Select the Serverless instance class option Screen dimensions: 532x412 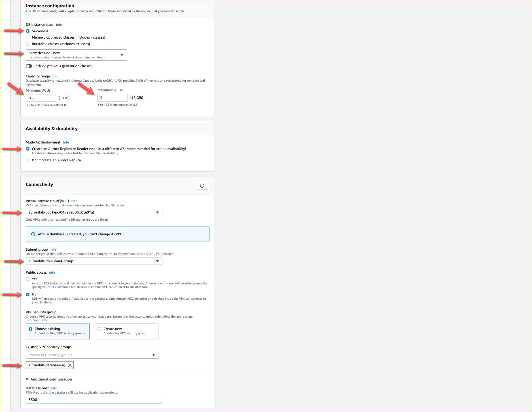28,31
